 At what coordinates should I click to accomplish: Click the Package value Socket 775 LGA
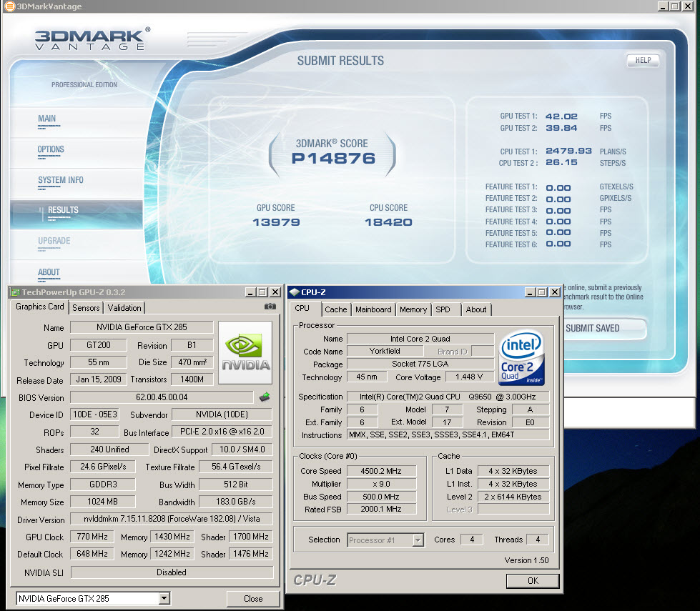coord(420,364)
